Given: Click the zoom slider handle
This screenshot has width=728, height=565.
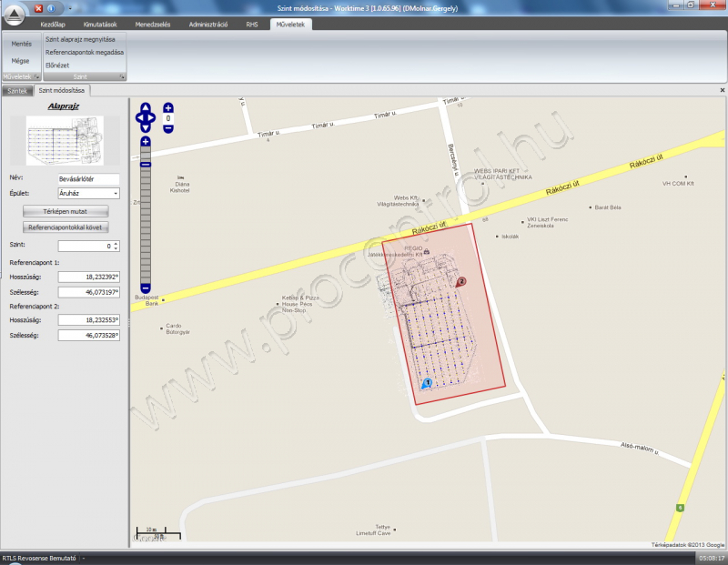Looking at the screenshot, I should [x=146, y=165].
